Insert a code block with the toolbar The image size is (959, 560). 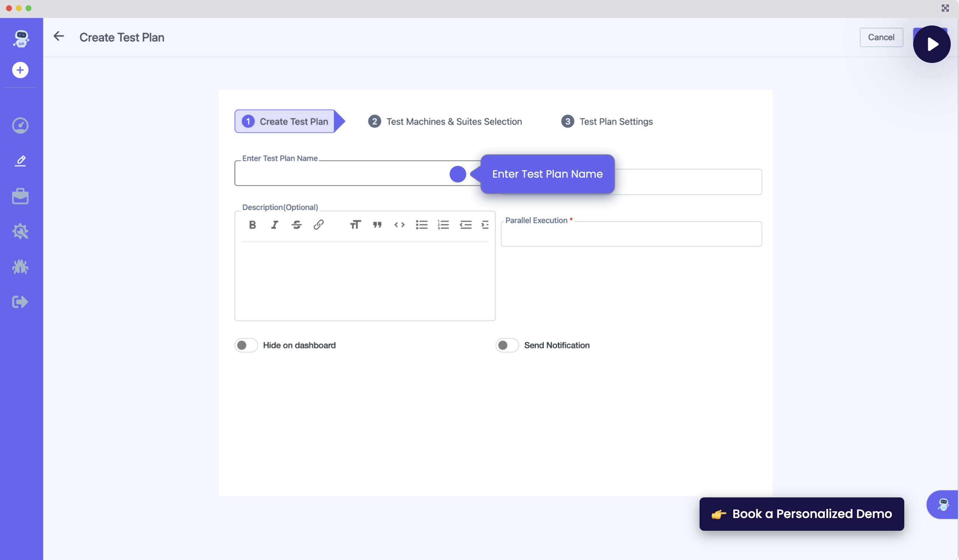pyautogui.click(x=399, y=225)
